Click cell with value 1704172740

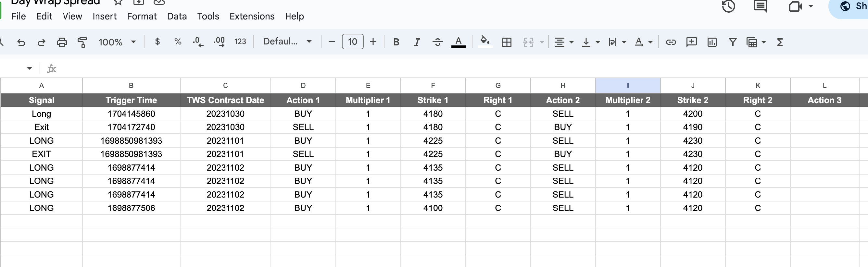[131, 127]
